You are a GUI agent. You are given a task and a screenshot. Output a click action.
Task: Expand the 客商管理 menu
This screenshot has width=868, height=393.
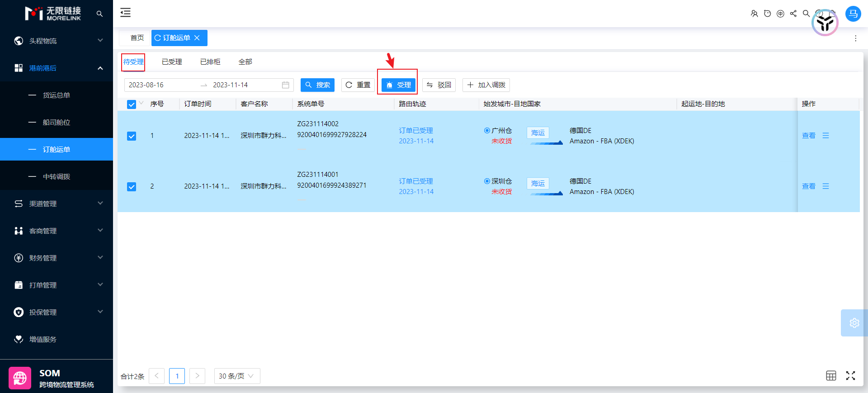pos(57,231)
